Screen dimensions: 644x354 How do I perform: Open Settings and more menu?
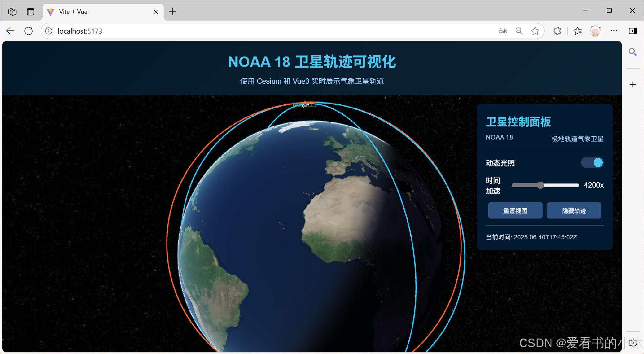tap(614, 31)
